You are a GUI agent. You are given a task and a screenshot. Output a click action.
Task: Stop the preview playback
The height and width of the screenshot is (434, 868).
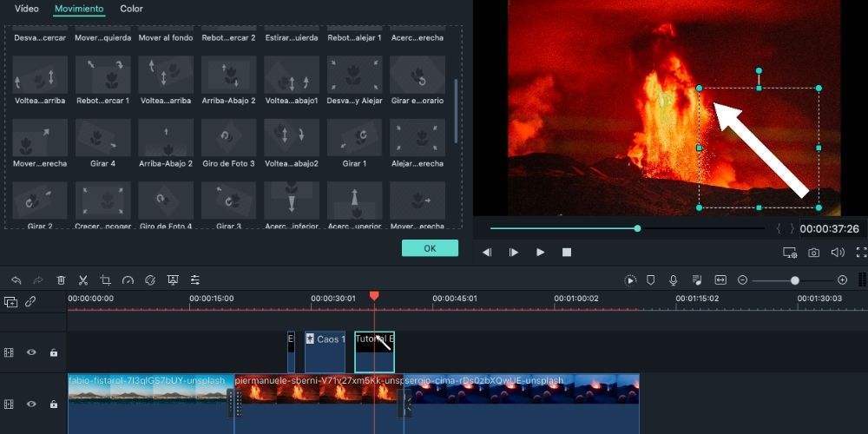[566, 253]
